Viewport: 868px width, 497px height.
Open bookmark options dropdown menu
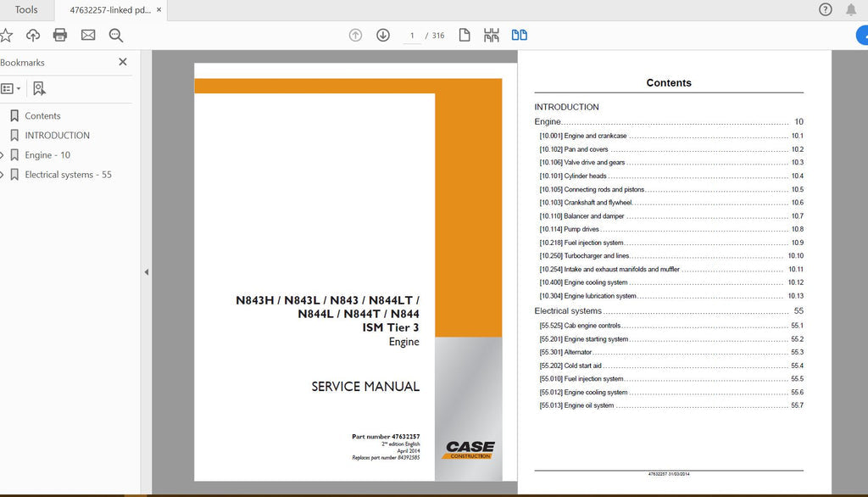10,89
